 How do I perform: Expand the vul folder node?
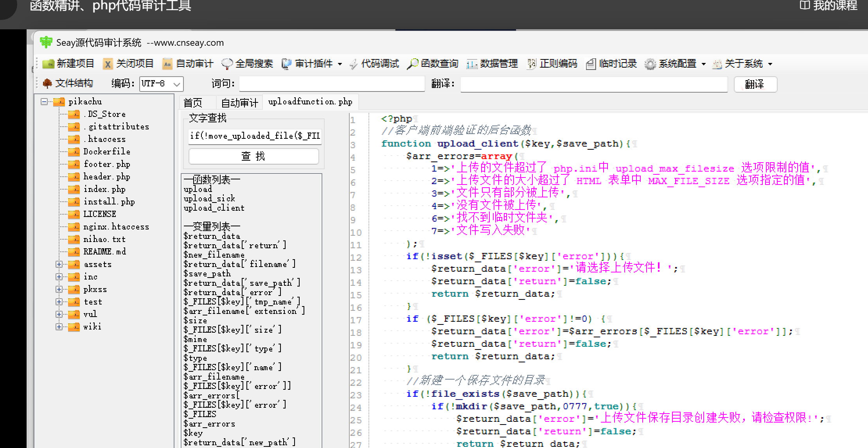point(59,314)
